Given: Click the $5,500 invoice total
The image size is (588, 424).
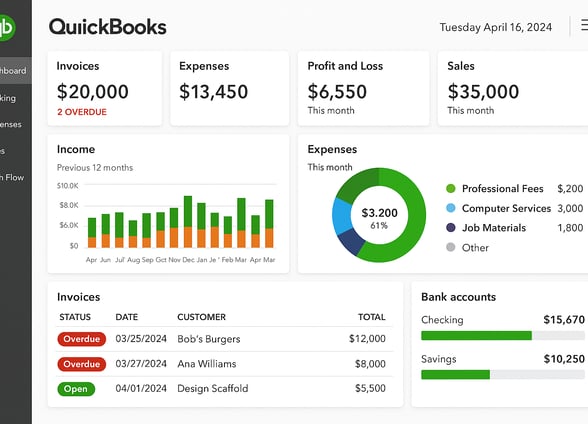Looking at the screenshot, I should coord(370,388).
